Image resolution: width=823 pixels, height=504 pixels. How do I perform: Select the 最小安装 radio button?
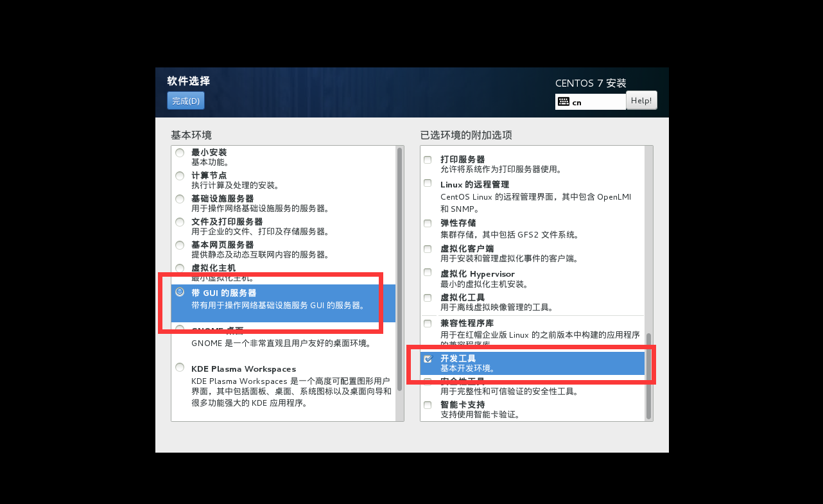coord(180,153)
